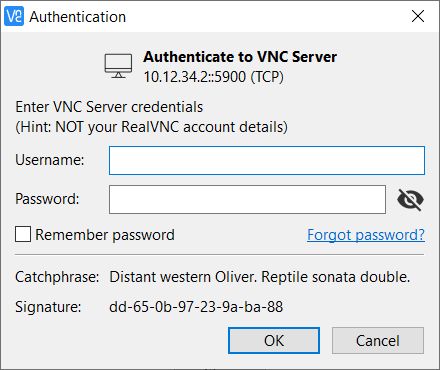Click the Enter VNC Server credentials text
The width and height of the screenshot is (440, 370).
click(x=109, y=107)
